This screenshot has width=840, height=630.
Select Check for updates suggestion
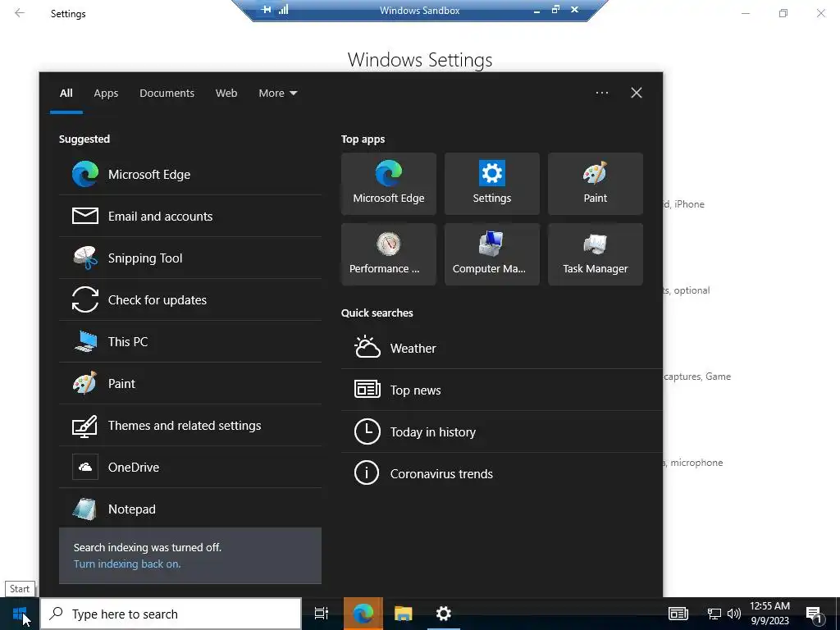tap(190, 299)
